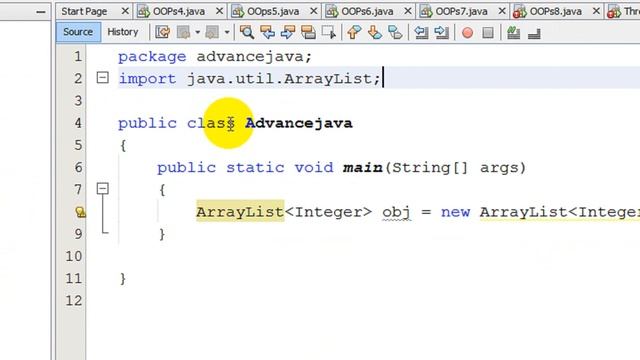Close the OOPs4.java tab
640x360 pixels.
click(219, 11)
